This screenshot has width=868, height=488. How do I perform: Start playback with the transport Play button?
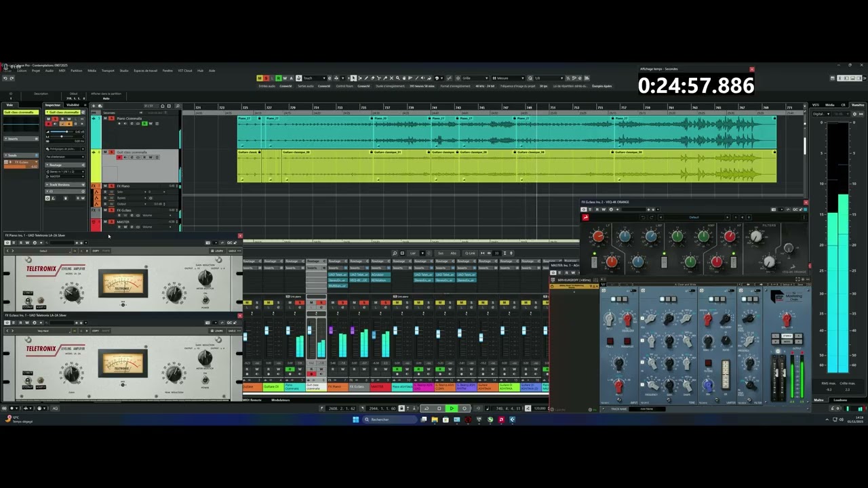point(452,408)
